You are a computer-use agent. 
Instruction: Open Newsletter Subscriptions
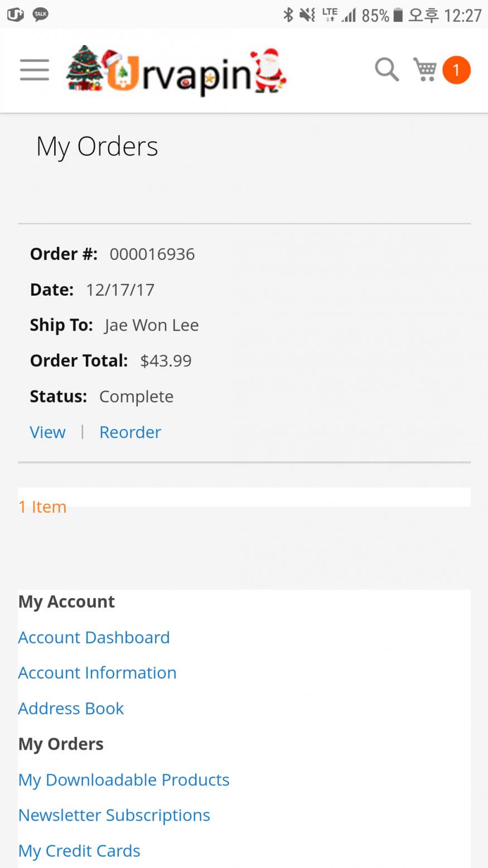tap(114, 816)
